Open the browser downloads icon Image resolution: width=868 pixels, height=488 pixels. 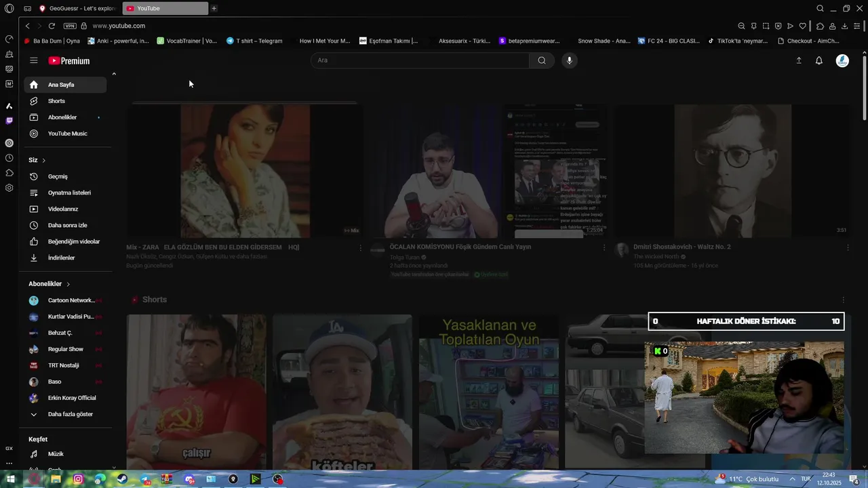[844, 26]
